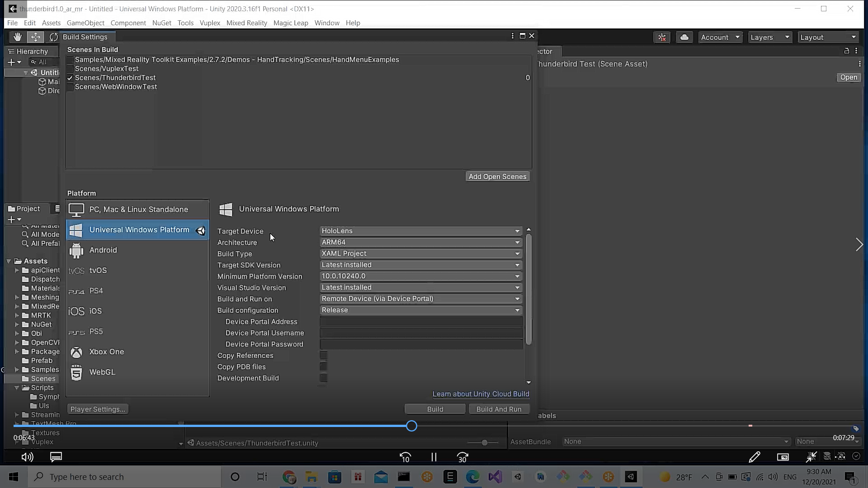Screen dimensions: 868x488
Task: Enable the Copy References checkbox
Action: tap(323, 355)
